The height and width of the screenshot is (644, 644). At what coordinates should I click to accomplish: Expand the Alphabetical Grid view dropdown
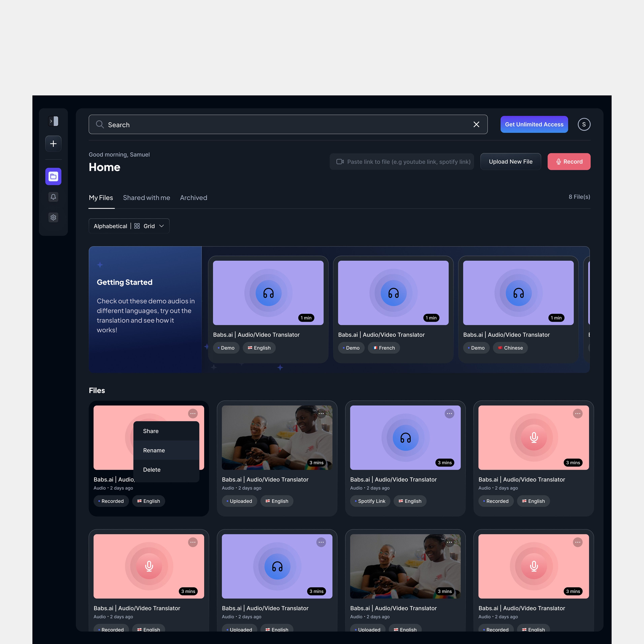pos(129,226)
